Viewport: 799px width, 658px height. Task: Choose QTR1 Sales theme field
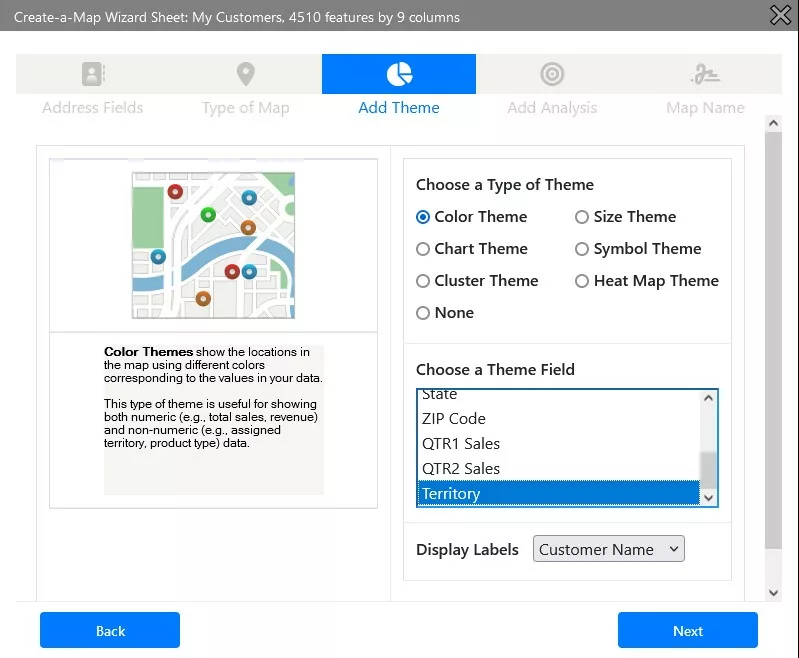click(x=461, y=444)
